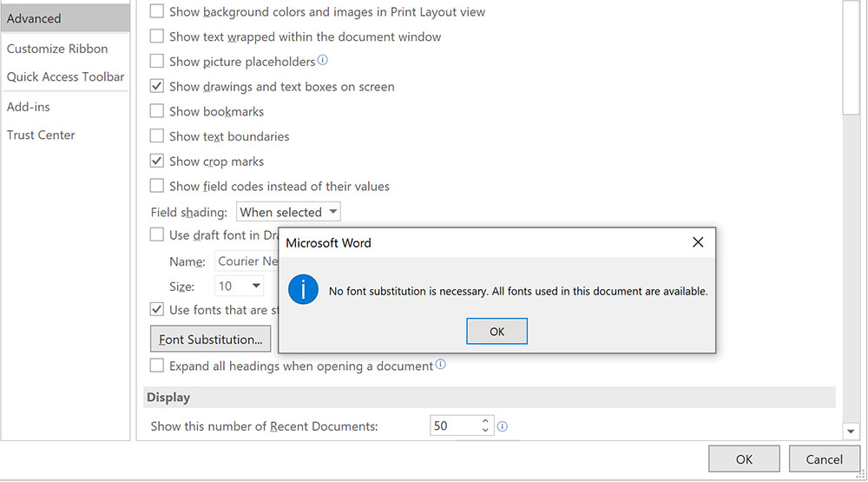Uncheck Show drawings and text boxes on screen
The image size is (868, 482).
pyautogui.click(x=157, y=86)
